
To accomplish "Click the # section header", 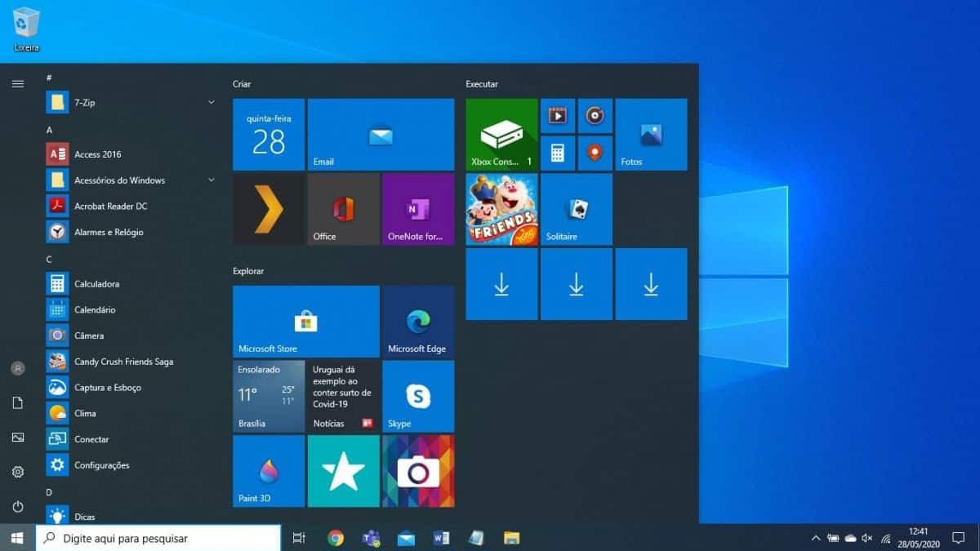I will [49, 78].
